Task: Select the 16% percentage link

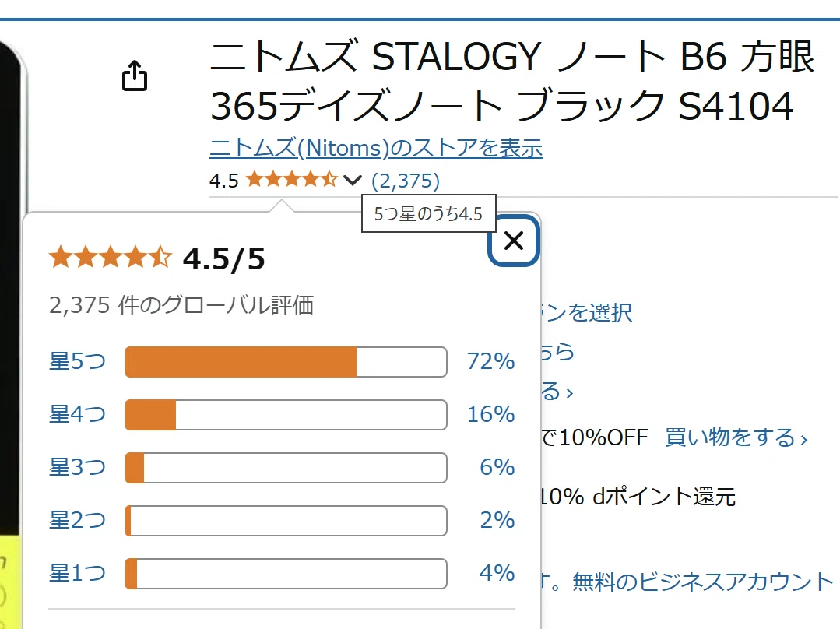Action: coord(490,415)
